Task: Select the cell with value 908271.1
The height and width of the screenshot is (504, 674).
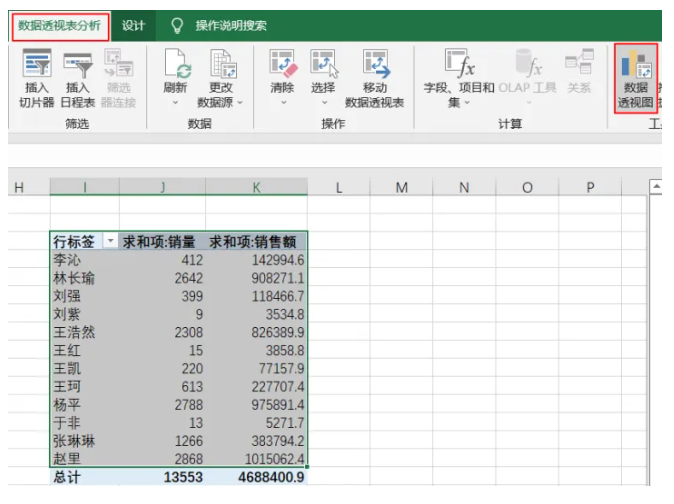Action: pos(257,278)
